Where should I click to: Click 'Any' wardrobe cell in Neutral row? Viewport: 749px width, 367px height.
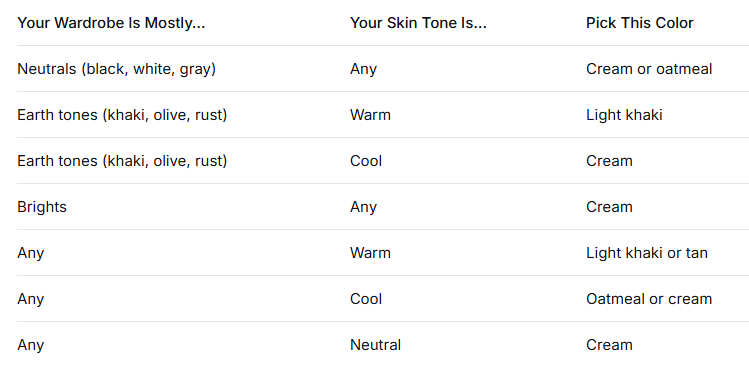point(31,345)
